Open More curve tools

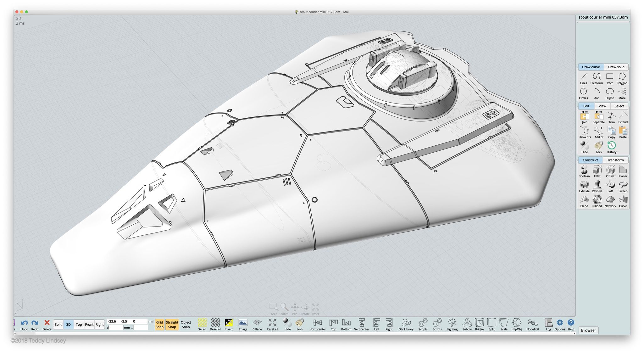[622, 93]
